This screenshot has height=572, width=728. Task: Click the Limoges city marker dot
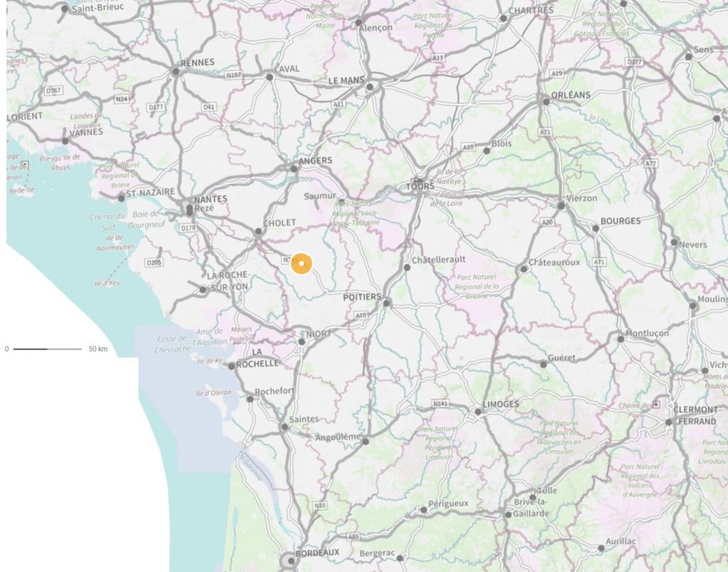[x=478, y=412]
